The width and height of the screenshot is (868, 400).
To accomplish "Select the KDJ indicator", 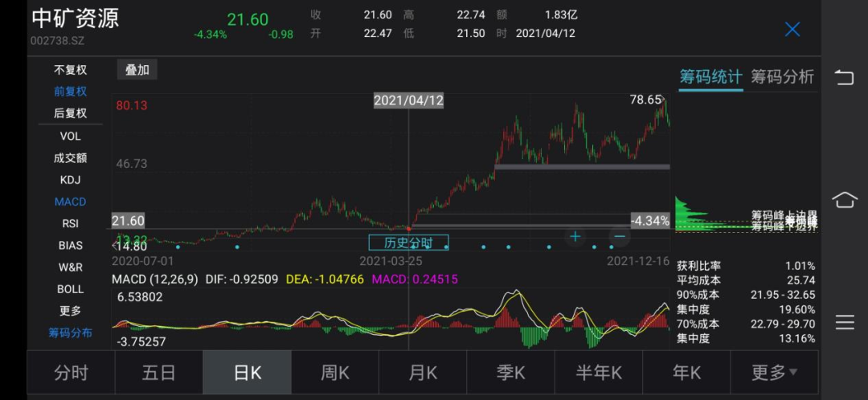I will pyautogui.click(x=70, y=180).
